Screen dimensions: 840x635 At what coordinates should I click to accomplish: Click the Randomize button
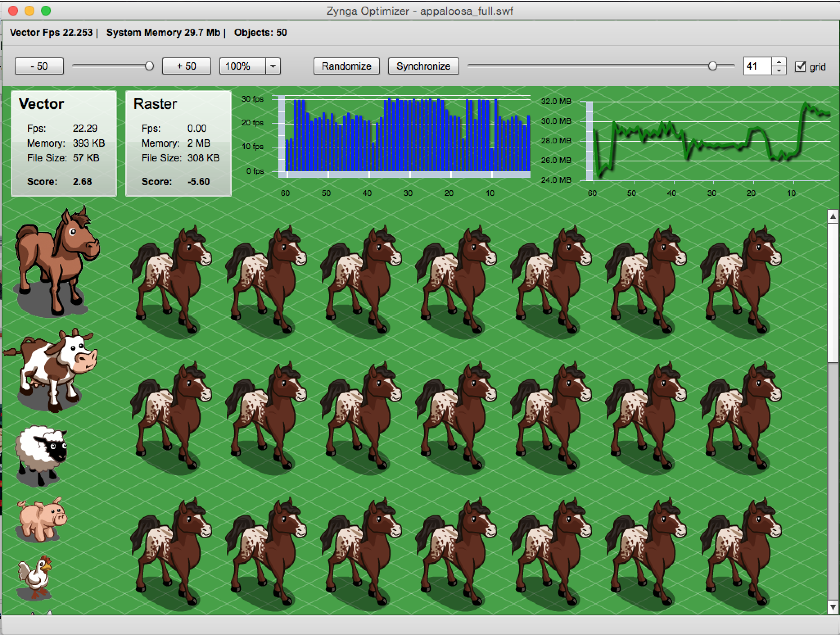pyautogui.click(x=347, y=66)
